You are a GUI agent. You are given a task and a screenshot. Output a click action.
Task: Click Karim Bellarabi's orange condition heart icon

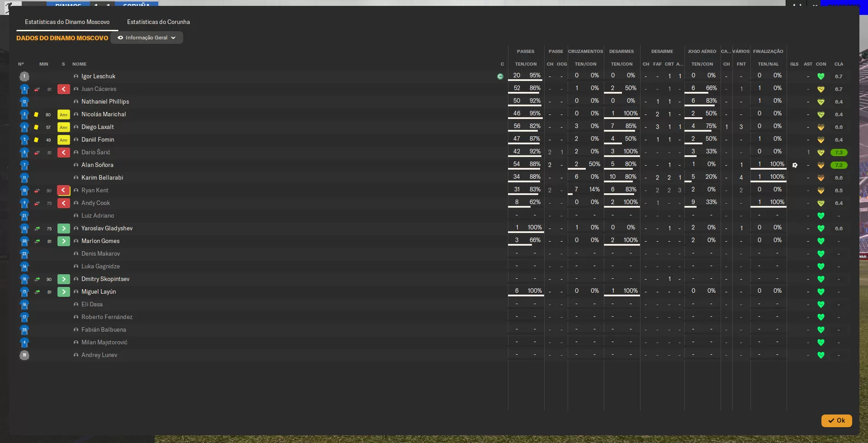pos(821,178)
